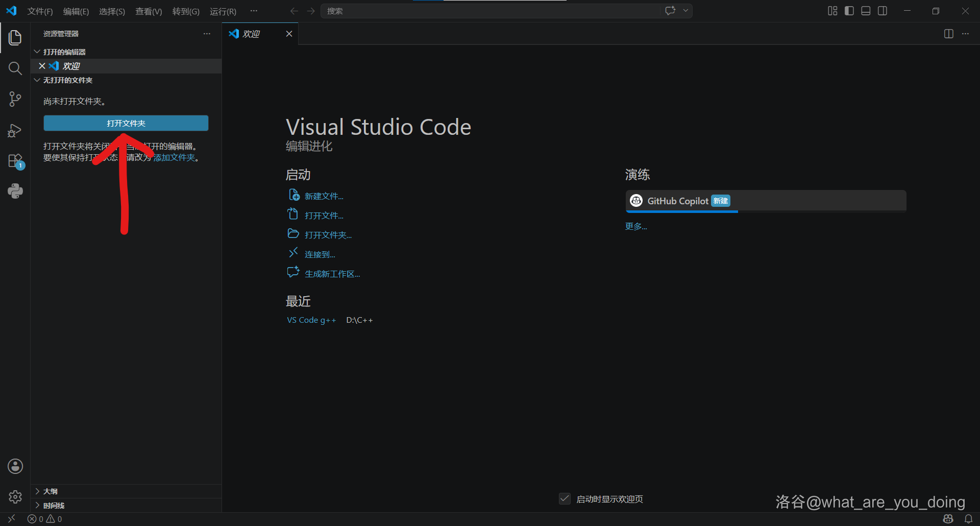Go back with the left arrow
Viewport: 980px width, 526px height.
click(294, 11)
